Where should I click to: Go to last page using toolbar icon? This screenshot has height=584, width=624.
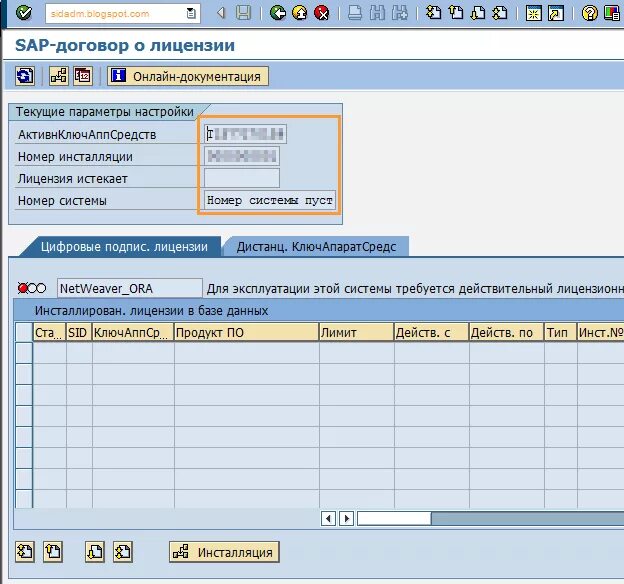pos(500,13)
